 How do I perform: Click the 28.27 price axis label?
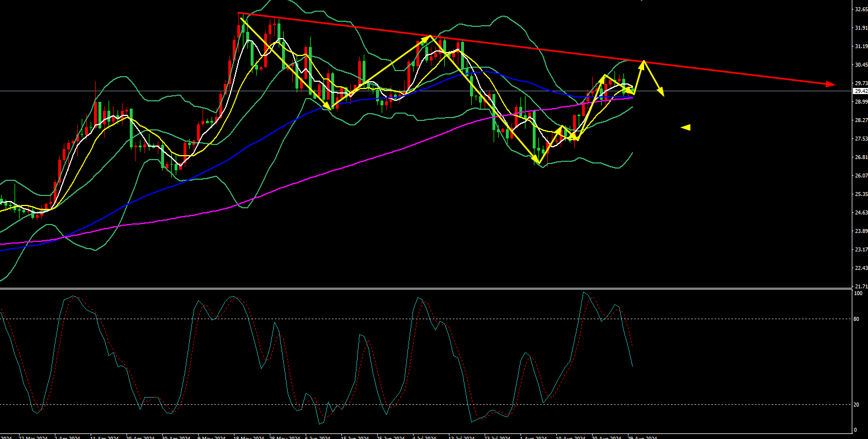pos(861,120)
